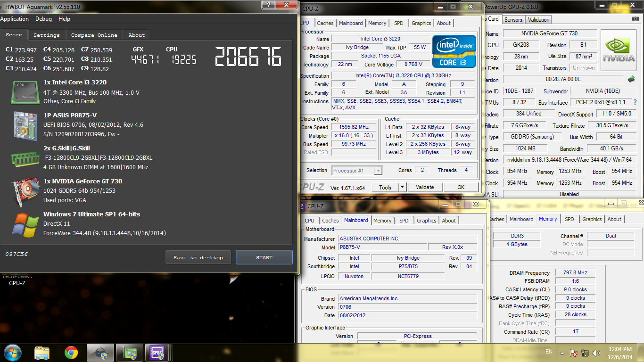
Task: Open SPD tab in the Mainboard CPU-Z window
Action: click(404, 221)
